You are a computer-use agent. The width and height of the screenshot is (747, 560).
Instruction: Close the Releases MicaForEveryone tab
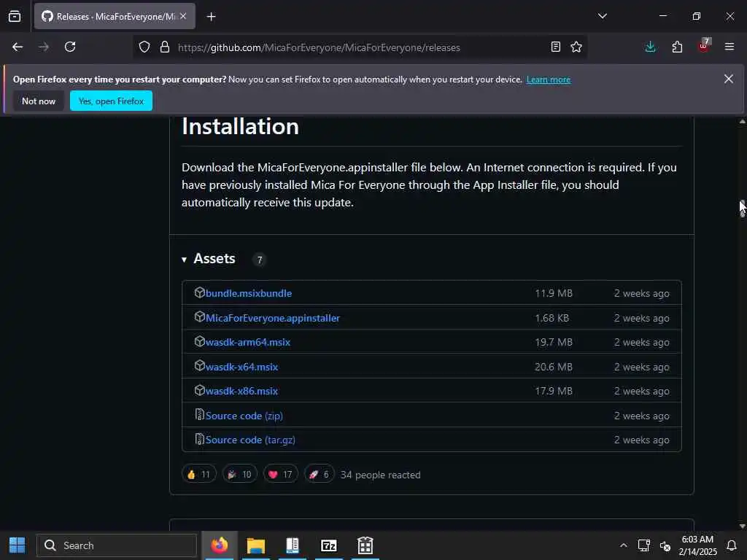[x=183, y=16]
